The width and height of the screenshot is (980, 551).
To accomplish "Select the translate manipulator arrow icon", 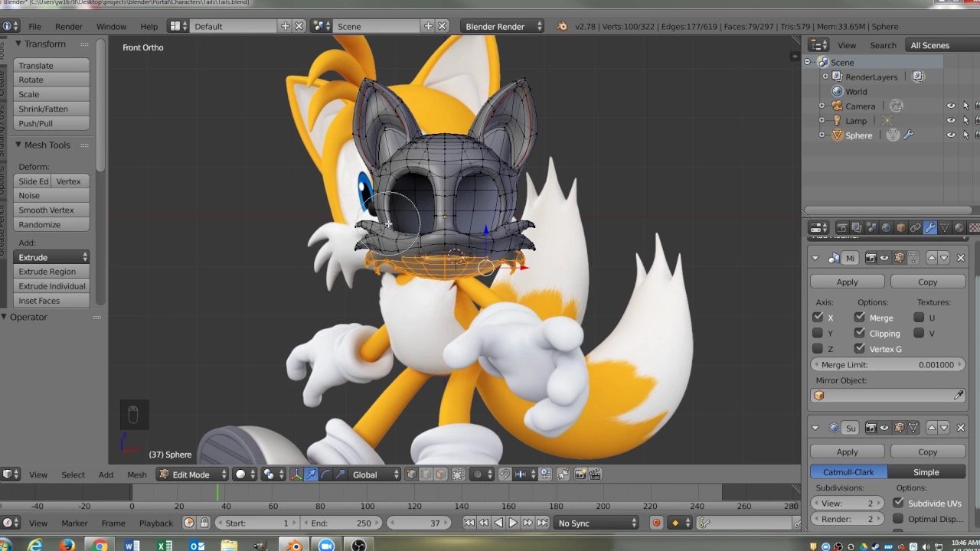I will [x=311, y=474].
